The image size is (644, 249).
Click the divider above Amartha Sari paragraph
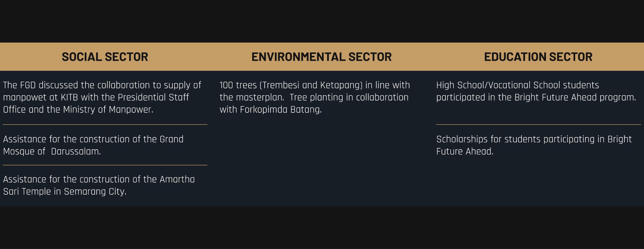tap(105, 165)
